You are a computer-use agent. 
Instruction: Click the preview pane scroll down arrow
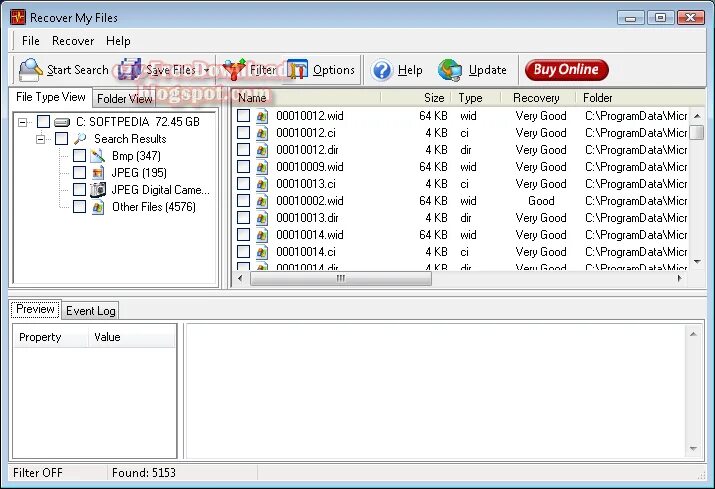pos(693,449)
